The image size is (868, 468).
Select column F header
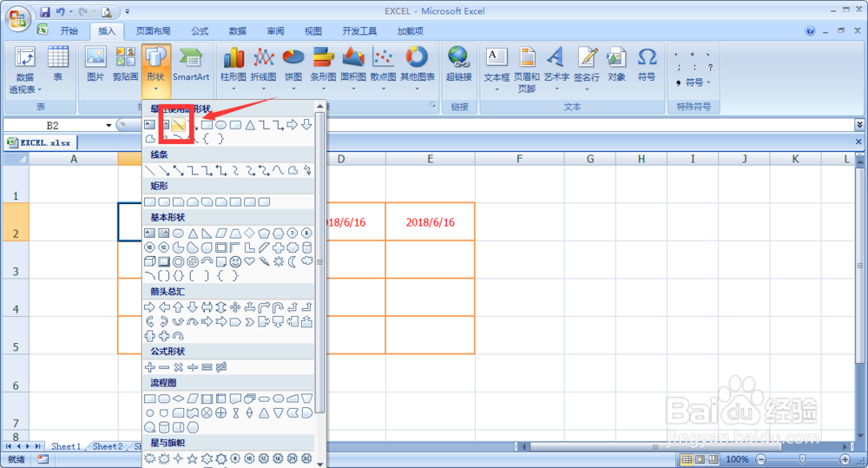point(519,159)
